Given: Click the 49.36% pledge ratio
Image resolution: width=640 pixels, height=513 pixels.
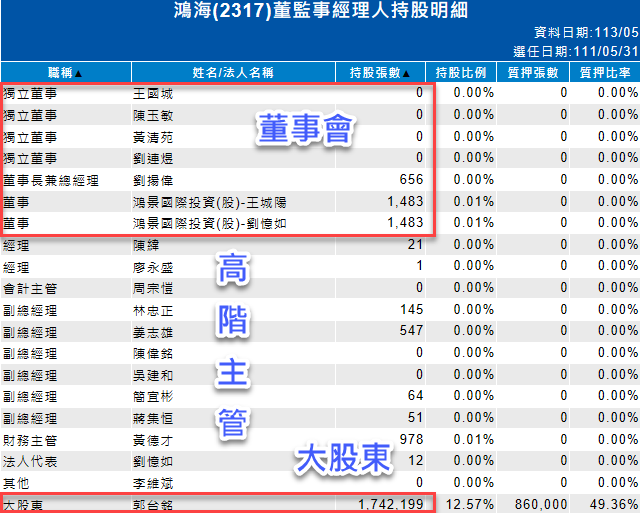Looking at the screenshot, I should [614, 504].
